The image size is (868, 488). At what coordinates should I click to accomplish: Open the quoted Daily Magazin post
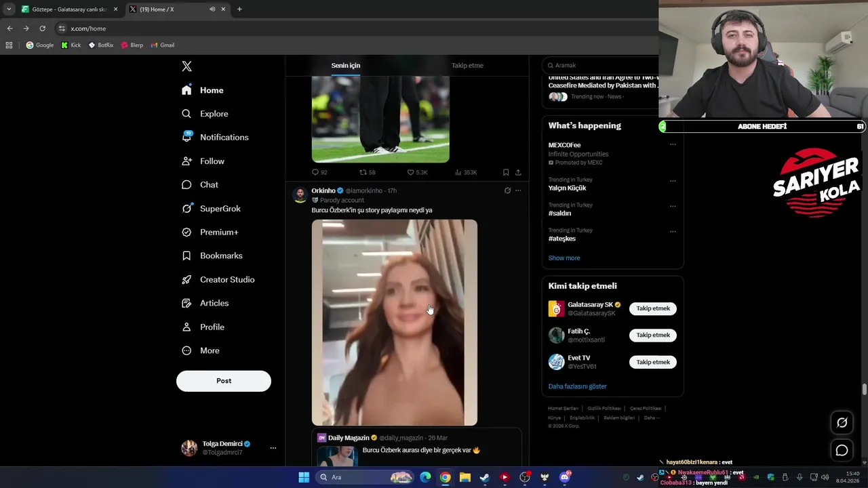tap(416, 449)
